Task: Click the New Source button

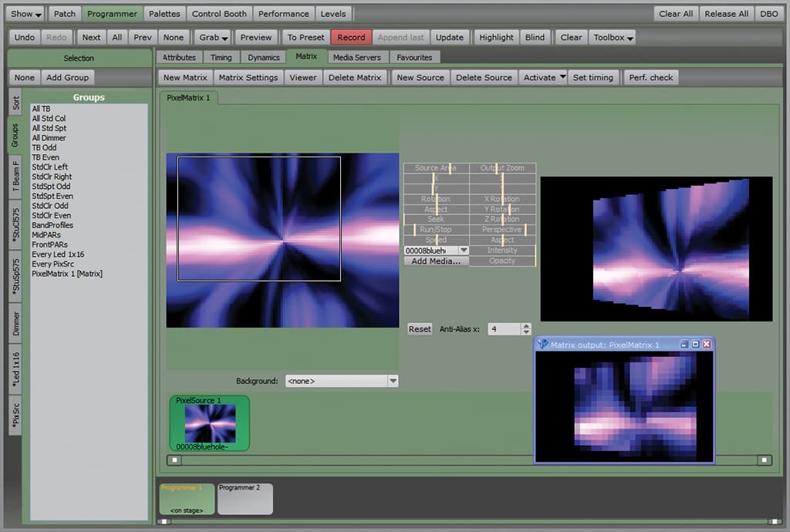Action: pyautogui.click(x=420, y=78)
